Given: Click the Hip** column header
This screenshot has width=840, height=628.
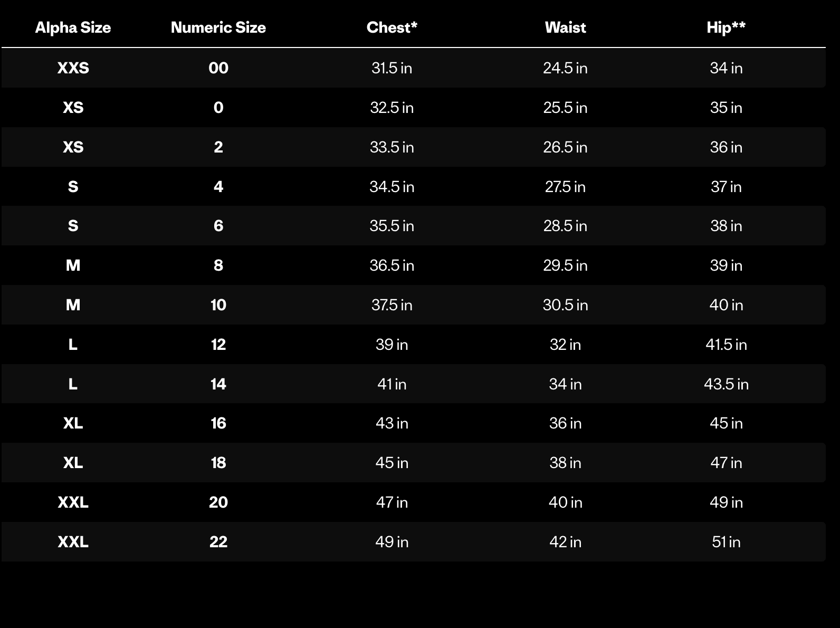Looking at the screenshot, I should point(726,27).
